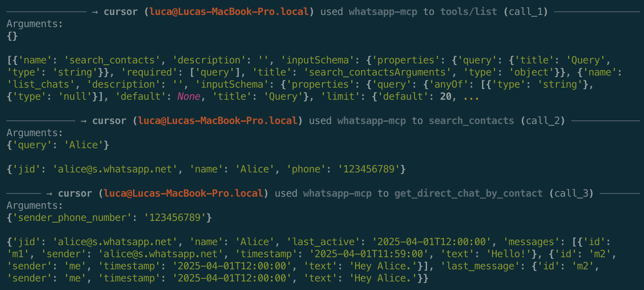Click the hostname in the call_1 header
Screen dimensions: 644x290
point(229,12)
